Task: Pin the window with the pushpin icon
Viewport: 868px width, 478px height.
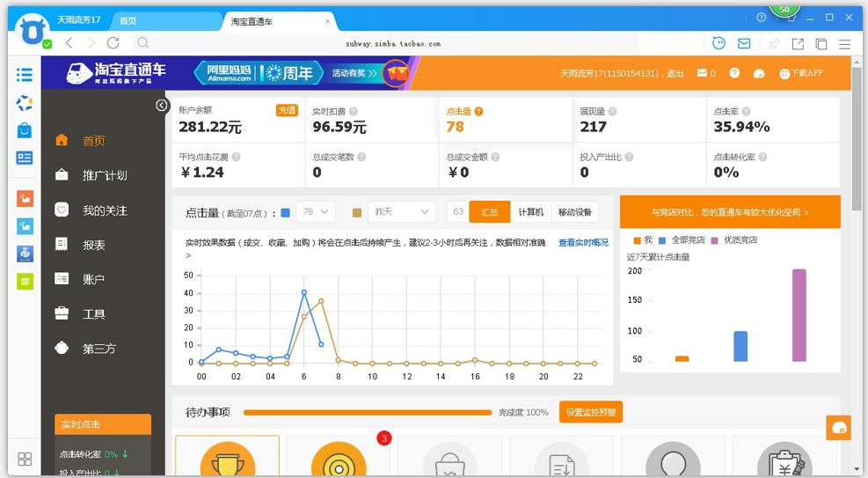Action: click(774, 44)
